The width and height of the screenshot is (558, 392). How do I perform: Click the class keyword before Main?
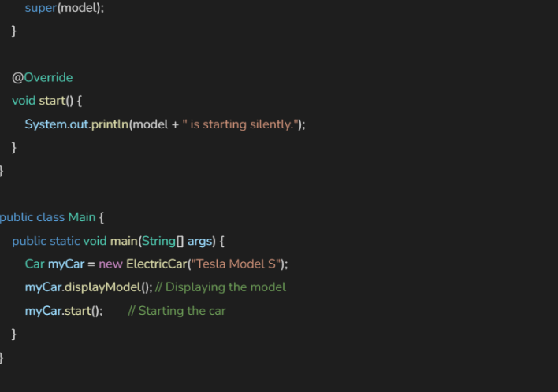pyautogui.click(x=50, y=217)
